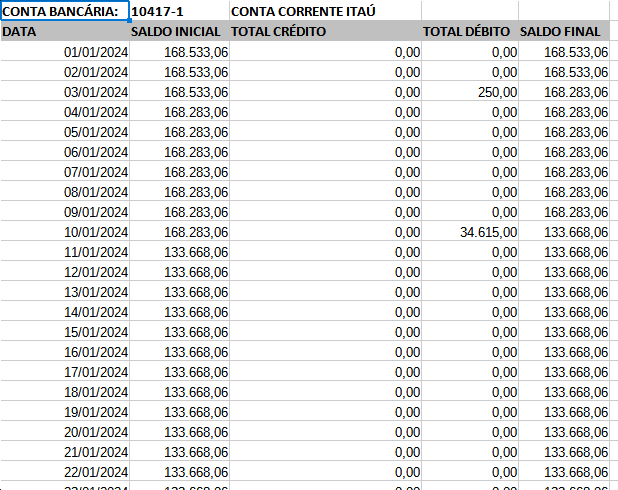Select date cell 12/01/2024
Image resolution: width=618 pixels, height=490 pixels.
click(65, 272)
